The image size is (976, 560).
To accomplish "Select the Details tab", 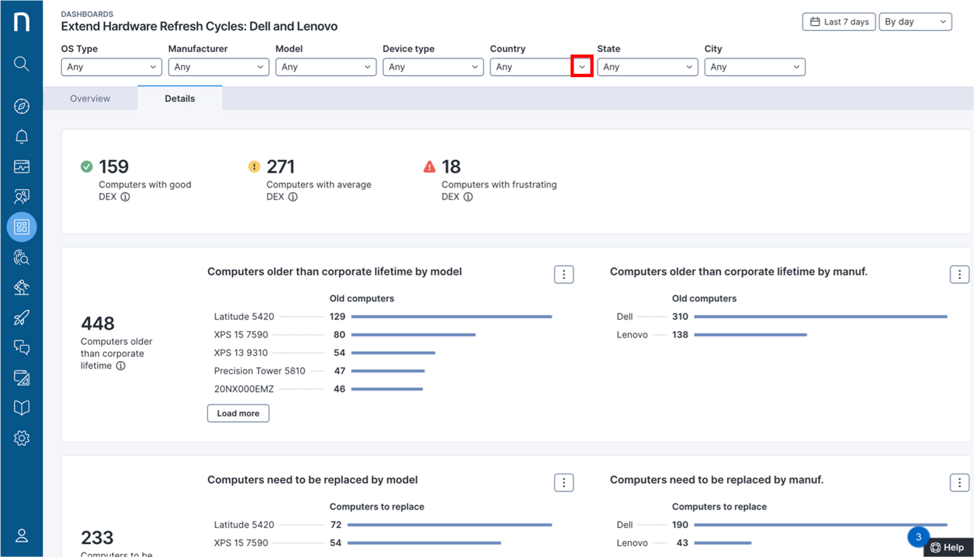I will click(x=180, y=99).
